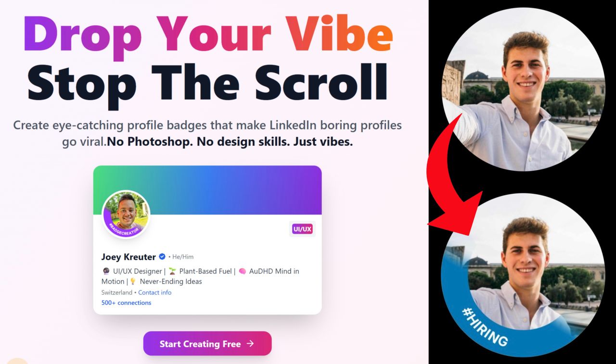Click the plant emoji before Plant-Based Fuel

[x=172, y=271]
